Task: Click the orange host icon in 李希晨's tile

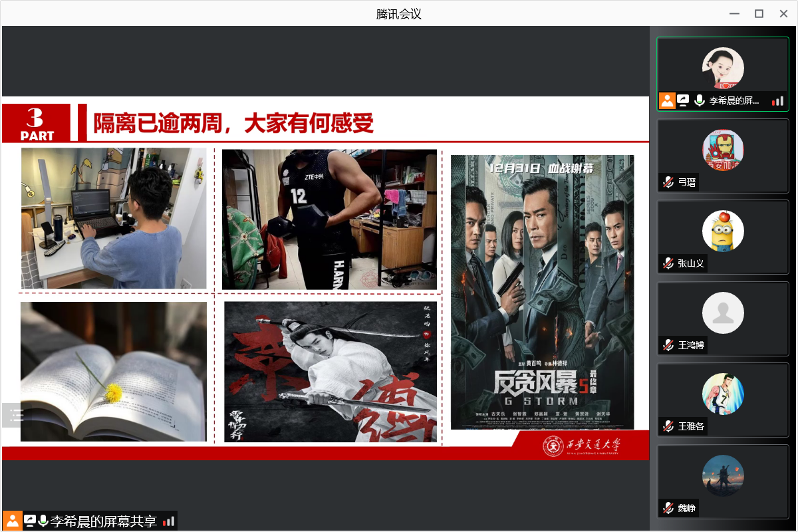Action: coord(667,100)
